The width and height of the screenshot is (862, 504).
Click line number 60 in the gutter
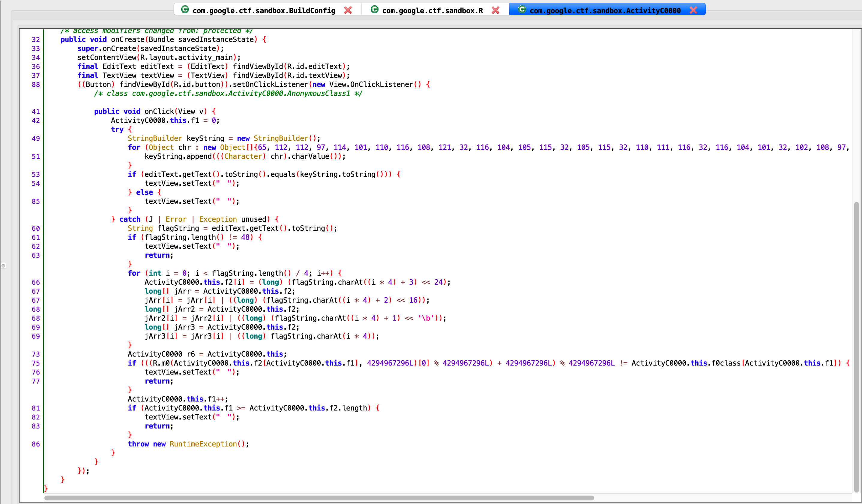click(x=36, y=229)
